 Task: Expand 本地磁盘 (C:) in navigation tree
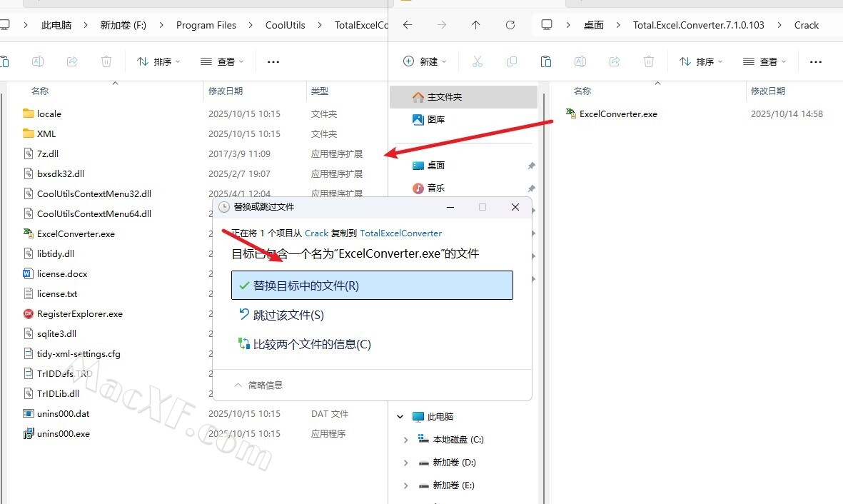(406, 440)
